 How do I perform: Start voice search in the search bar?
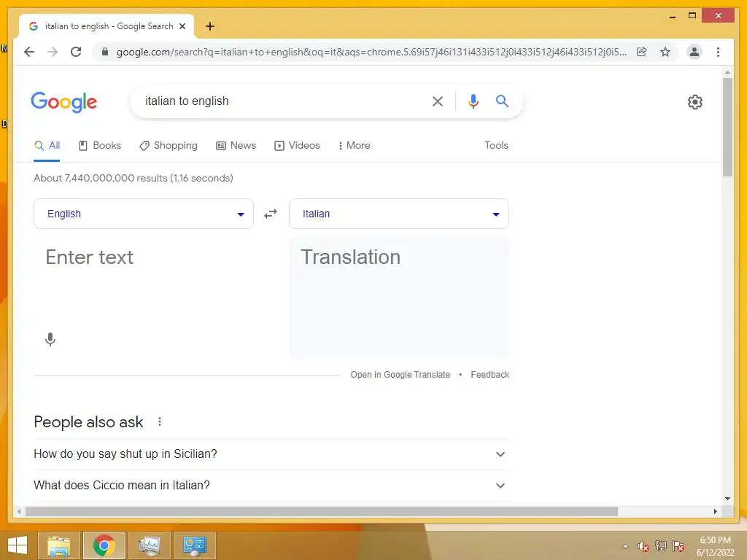tap(473, 101)
